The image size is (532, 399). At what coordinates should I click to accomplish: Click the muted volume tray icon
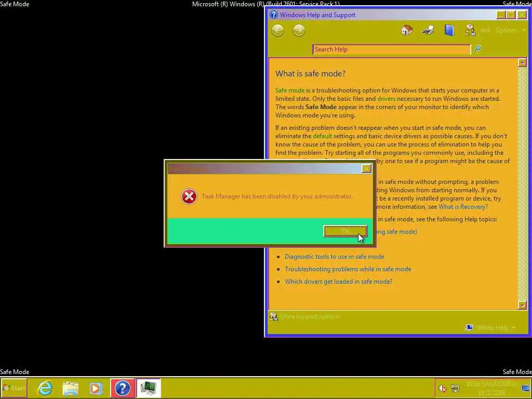click(x=442, y=388)
